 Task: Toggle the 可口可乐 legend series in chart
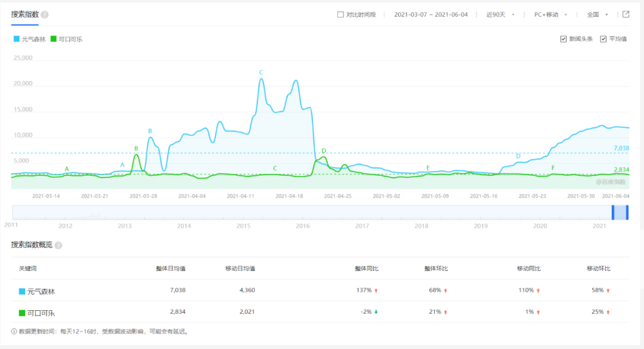pyautogui.click(x=66, y=39)
